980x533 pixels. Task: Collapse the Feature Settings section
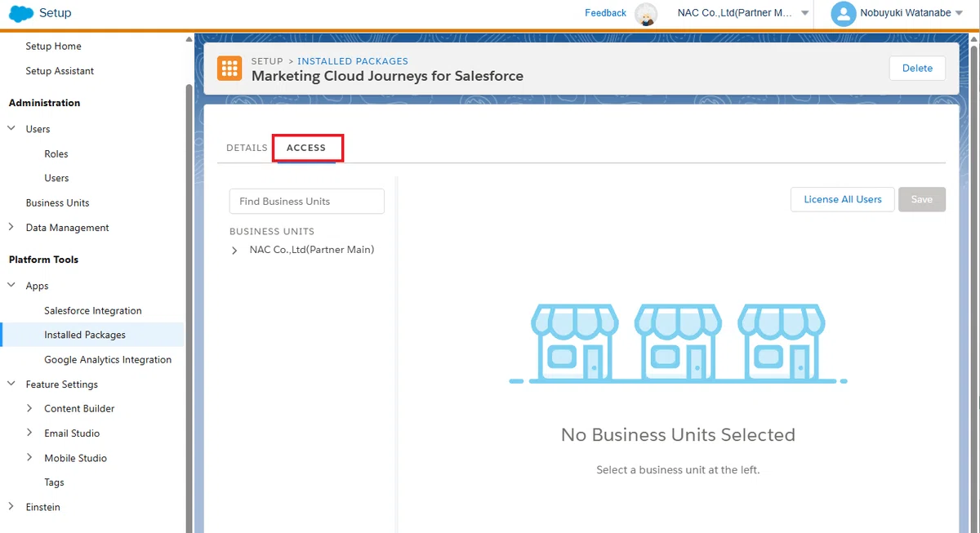tap(11, 384)
